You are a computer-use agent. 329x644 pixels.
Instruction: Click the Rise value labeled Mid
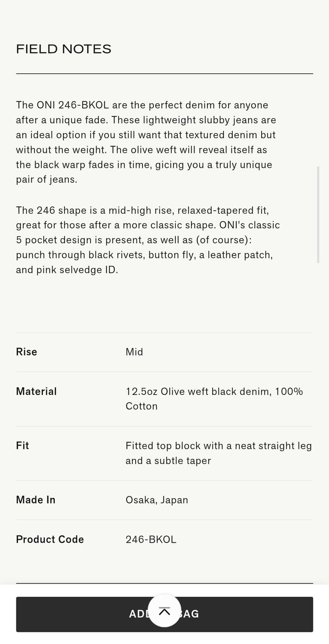pyautogui.click(x=134, y=352)
